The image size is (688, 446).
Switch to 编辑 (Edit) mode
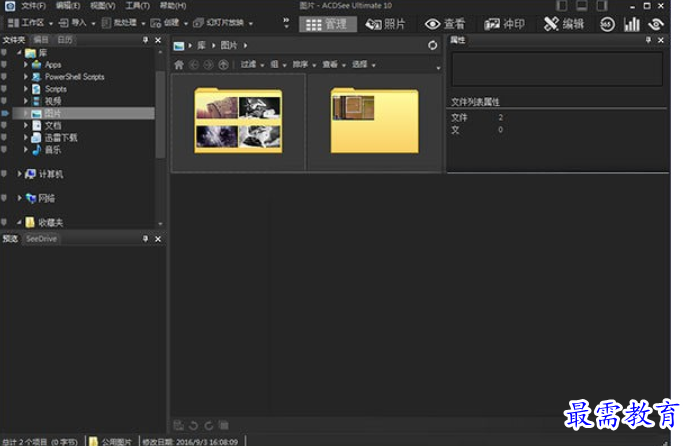(564, 24)
